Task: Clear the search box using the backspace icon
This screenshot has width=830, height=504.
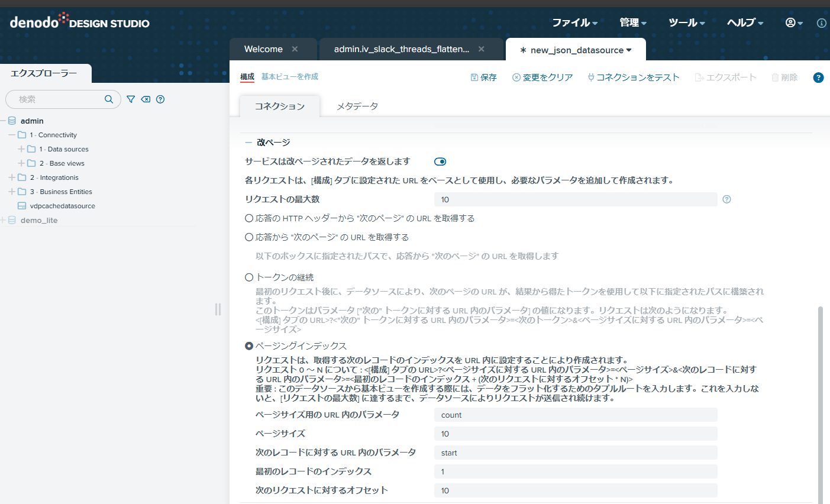Action: tap(145, 99)
